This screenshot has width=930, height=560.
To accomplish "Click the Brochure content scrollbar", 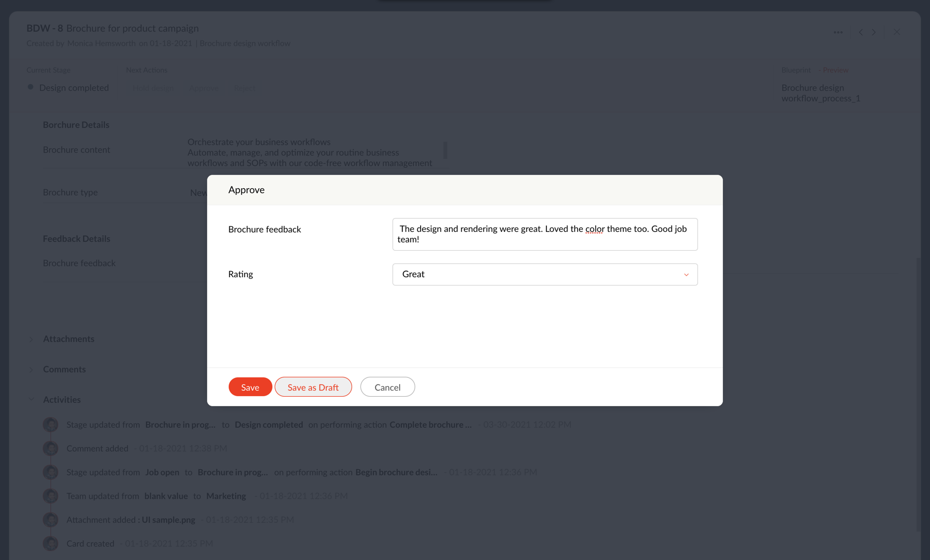I will click(x=445, y=150).
